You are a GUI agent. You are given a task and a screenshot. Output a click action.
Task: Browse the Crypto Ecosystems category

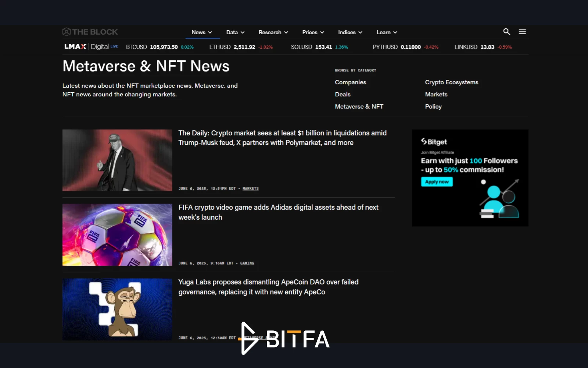452,82
